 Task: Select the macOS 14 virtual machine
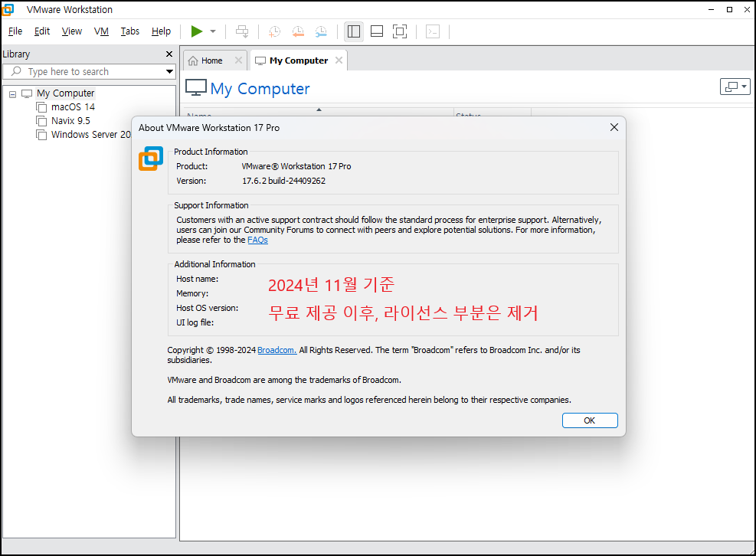pyautogui.click(x=73, y=107)
